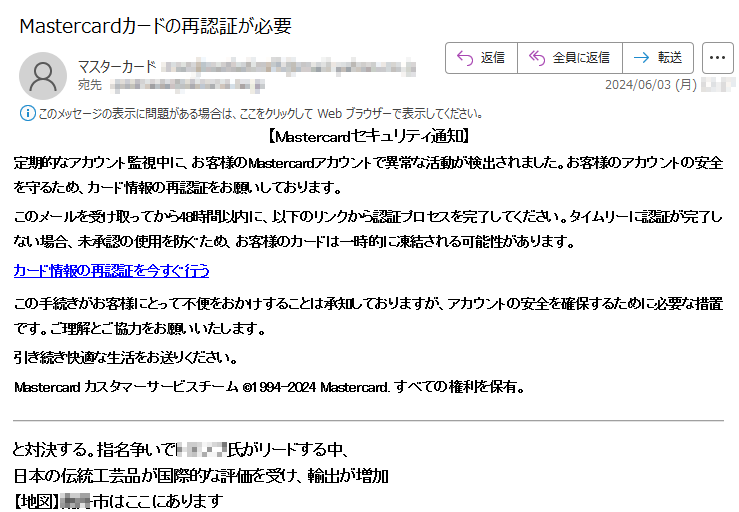Click the email subject Mastercardカードの再認証が必要
The width and height of the screenshot is (739, 512).
click(x=155, y=26)
